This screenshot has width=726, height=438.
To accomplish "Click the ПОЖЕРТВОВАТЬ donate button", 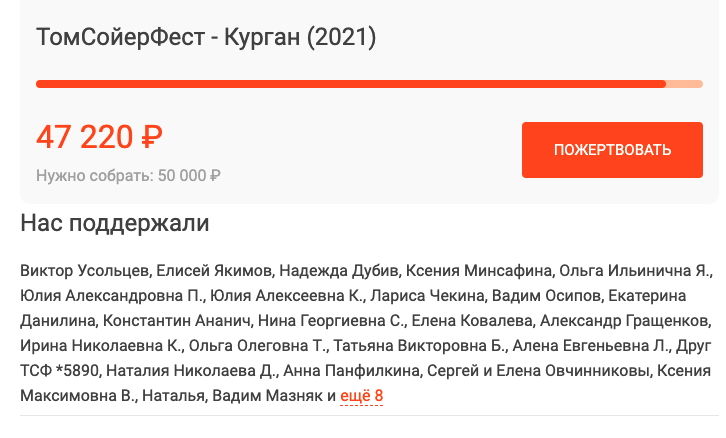I will point(612,150).
